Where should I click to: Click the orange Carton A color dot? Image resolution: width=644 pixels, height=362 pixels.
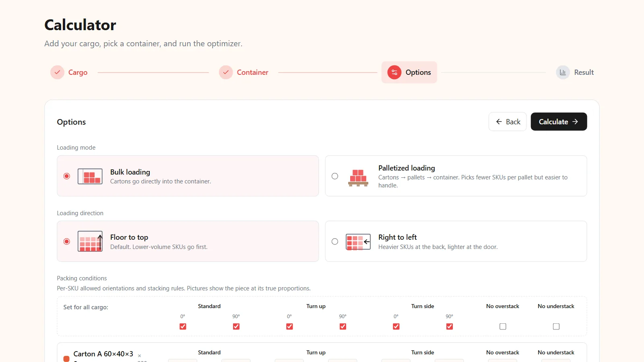pyautogui.click(x=66, y=358)
